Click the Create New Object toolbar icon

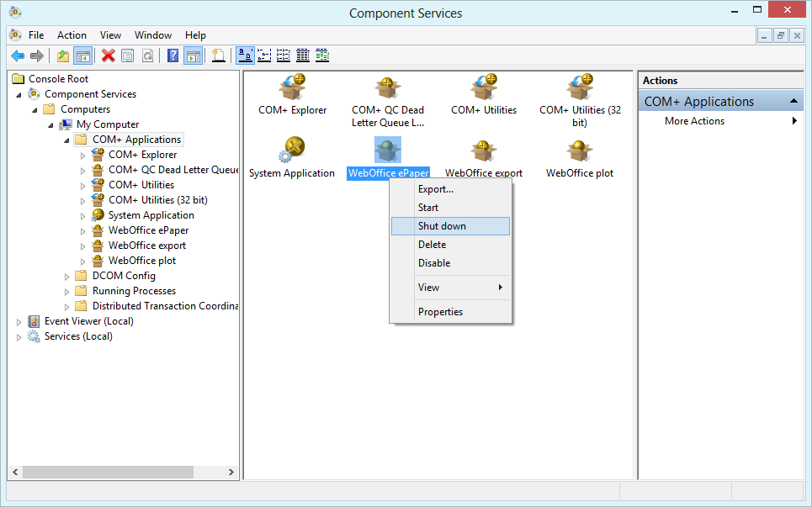click(x=217, y=55)
